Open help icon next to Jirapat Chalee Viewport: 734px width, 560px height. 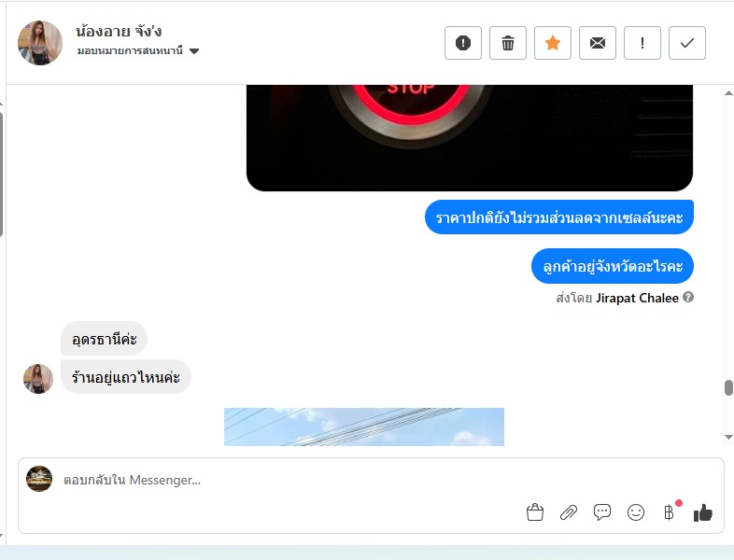(687, 297)
